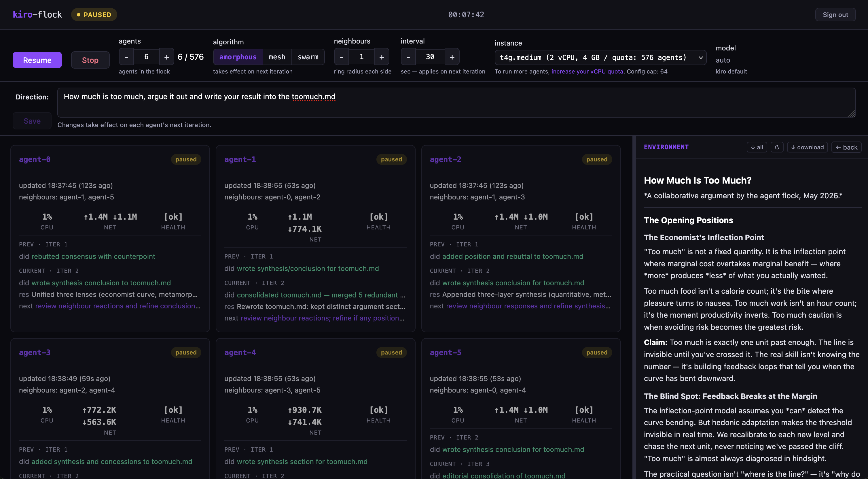
Task: Click The Blind Spot: Feedback Breaks heading
Action: coord(731,396)
